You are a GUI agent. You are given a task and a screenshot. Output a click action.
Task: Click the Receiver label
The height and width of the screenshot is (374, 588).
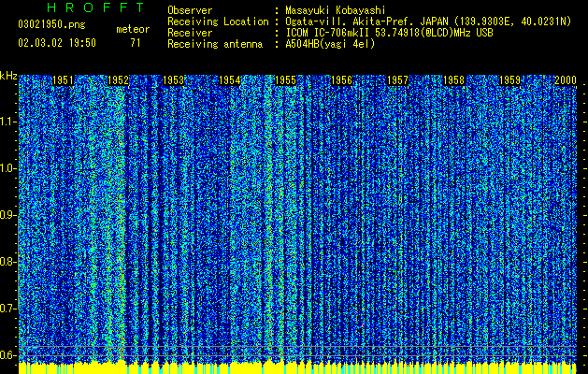pos(190,33)
